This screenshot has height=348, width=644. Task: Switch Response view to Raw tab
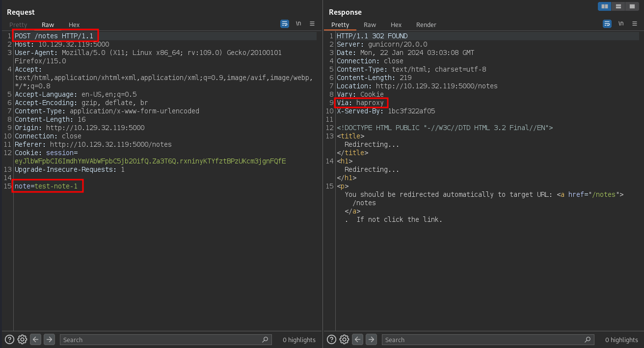pos(370,25)
